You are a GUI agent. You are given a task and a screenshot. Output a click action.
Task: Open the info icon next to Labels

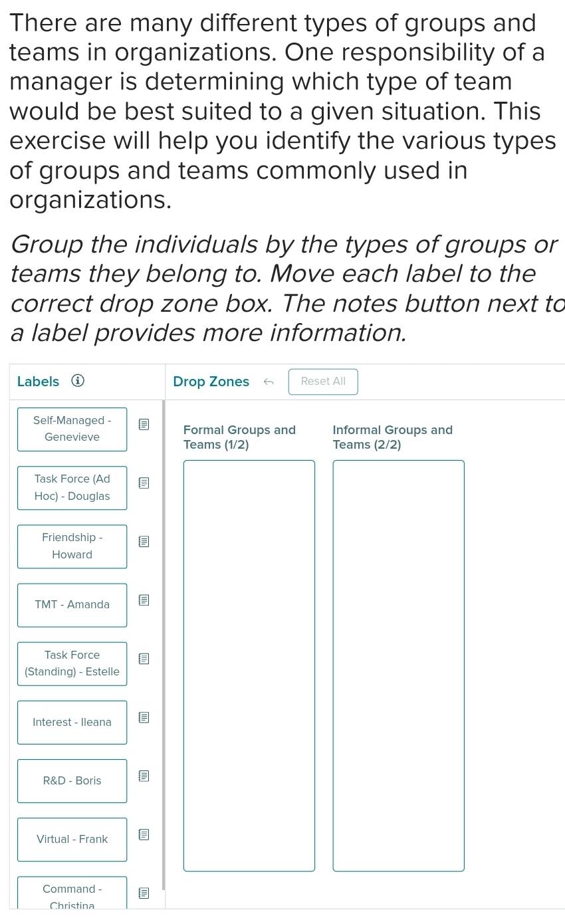pyautogui.click(x=78, y=381)
